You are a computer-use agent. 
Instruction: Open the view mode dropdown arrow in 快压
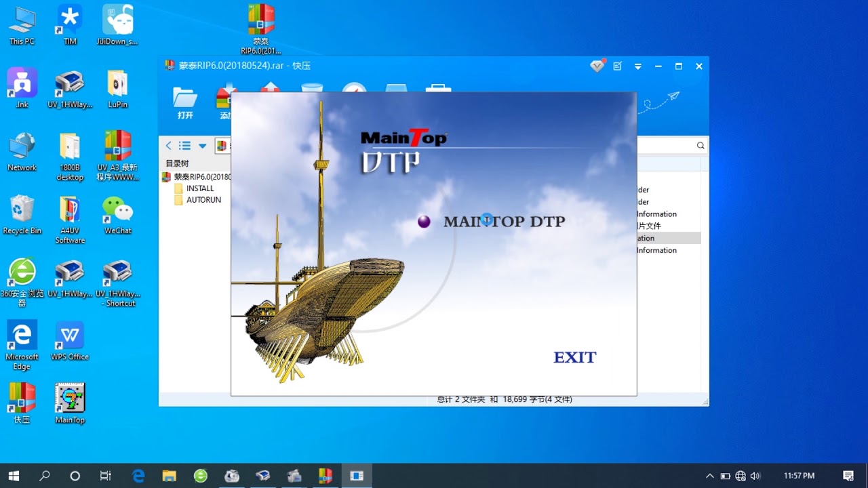pos(202,146)
